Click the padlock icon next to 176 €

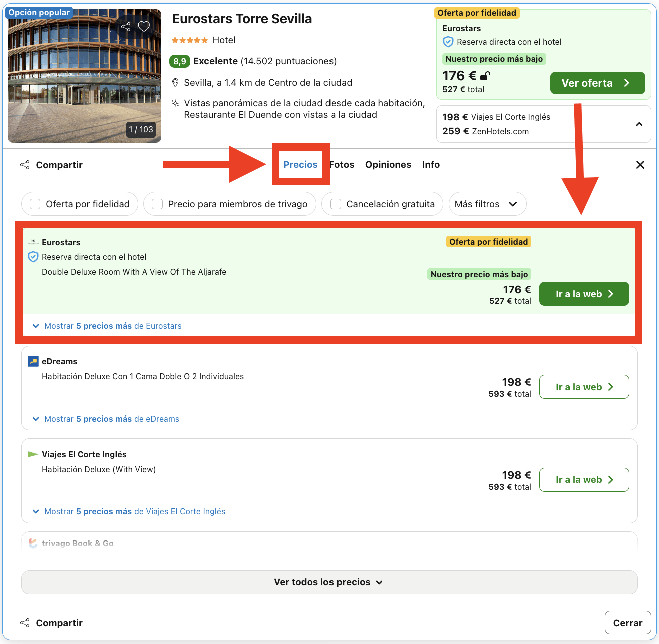pos(485,75)
